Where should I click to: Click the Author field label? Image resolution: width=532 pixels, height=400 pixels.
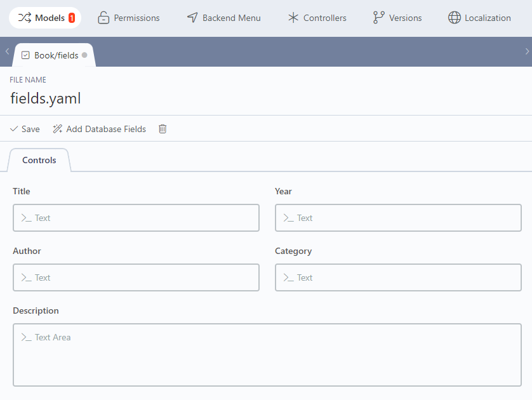tap(27, 251)
